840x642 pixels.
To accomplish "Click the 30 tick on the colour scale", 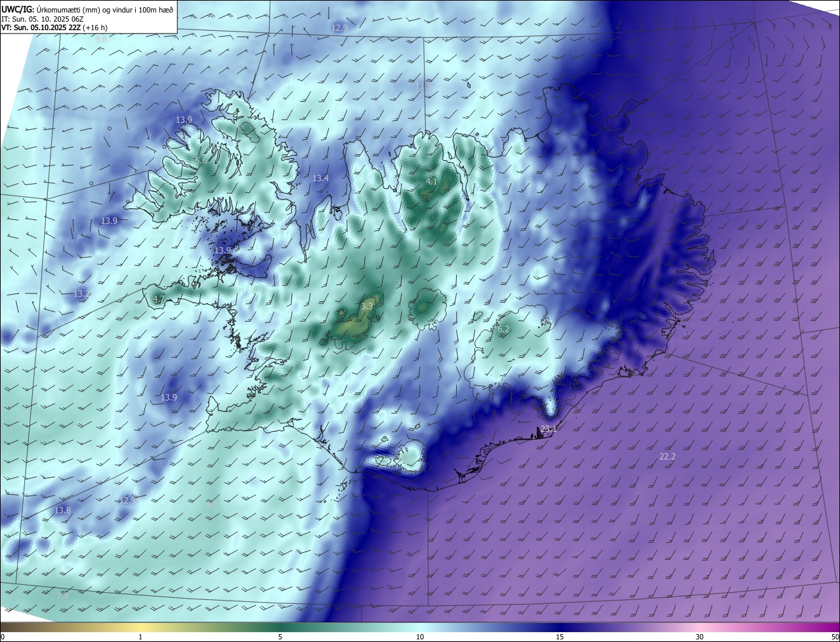I will tap(700, 637).
